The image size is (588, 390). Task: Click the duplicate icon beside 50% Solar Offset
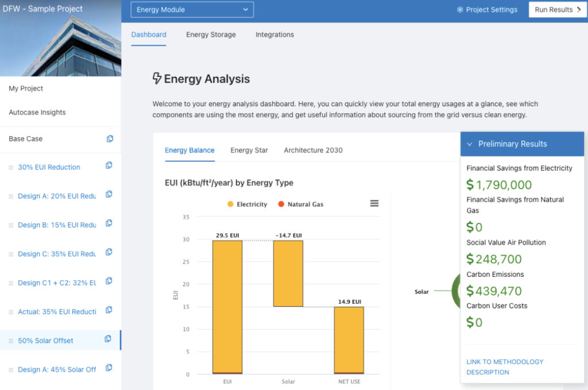pyautogui.click(x=109, y=339)
